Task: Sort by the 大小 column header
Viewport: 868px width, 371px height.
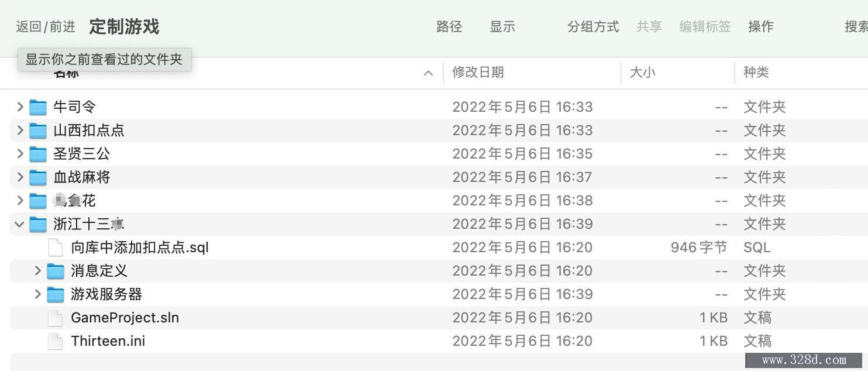Action: 642,73
